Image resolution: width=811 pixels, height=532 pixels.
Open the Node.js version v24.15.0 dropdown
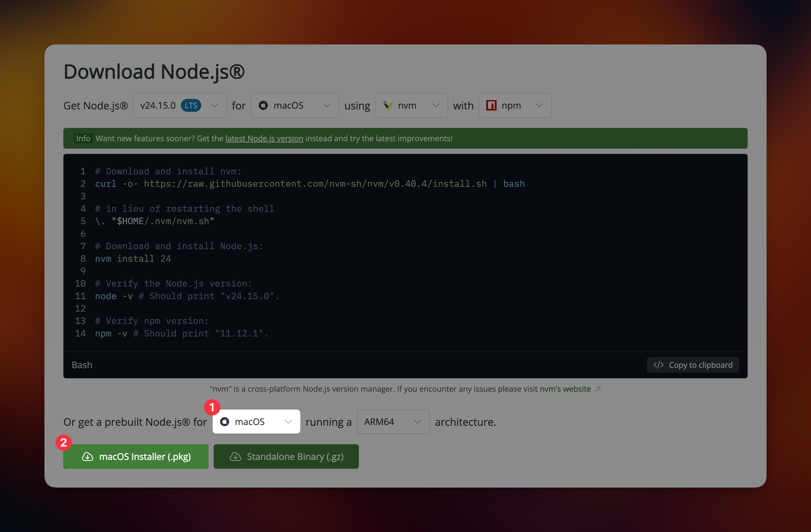coord(180,106)
